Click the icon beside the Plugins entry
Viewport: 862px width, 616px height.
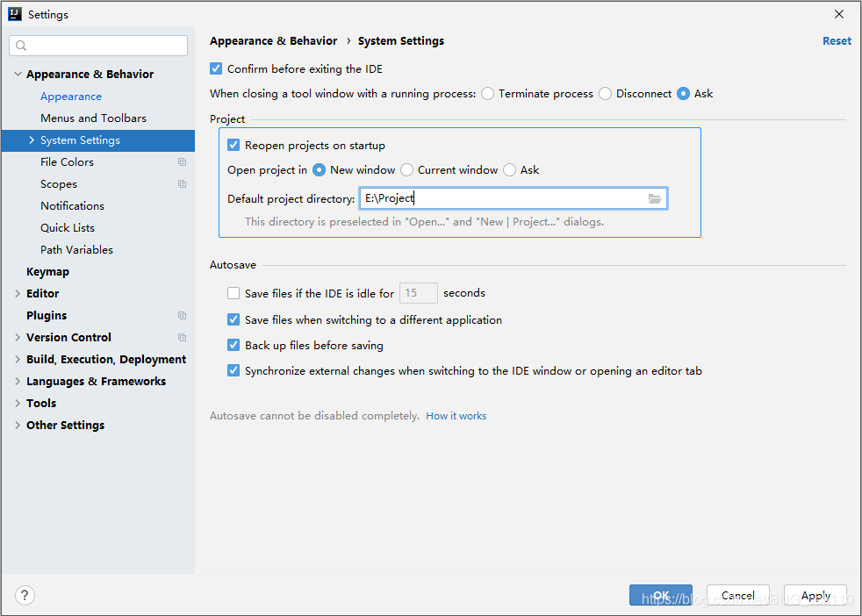(182, 315)
